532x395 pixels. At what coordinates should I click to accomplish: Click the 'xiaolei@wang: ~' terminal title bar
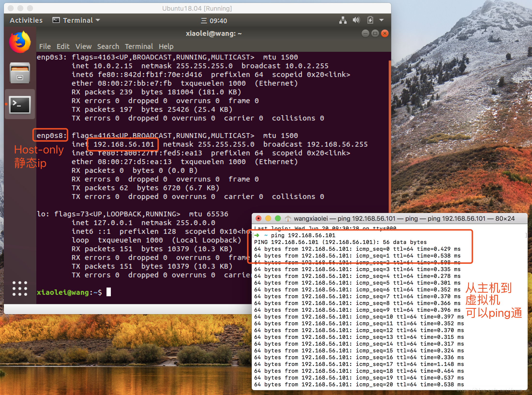(x=214, y=33)
